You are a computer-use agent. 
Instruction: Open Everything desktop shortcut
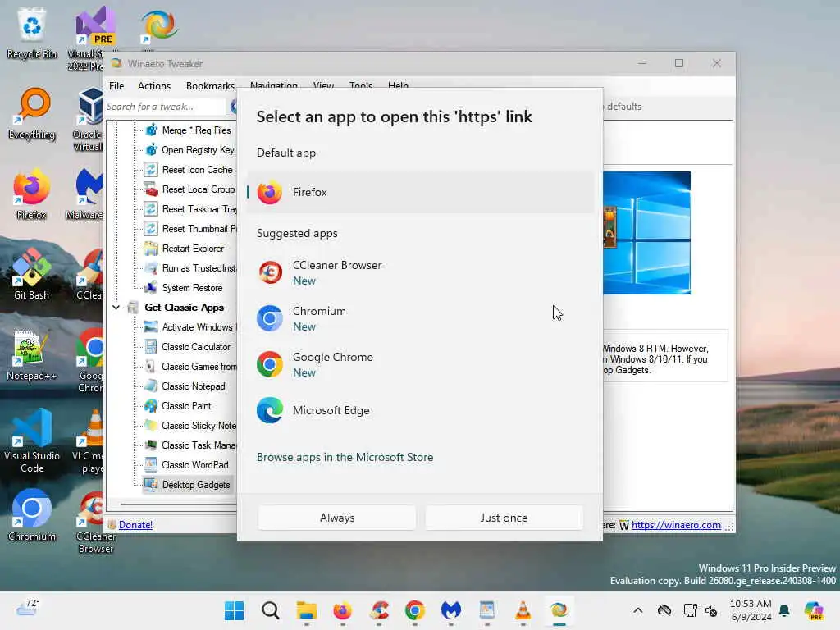click(x=32, y=114)
